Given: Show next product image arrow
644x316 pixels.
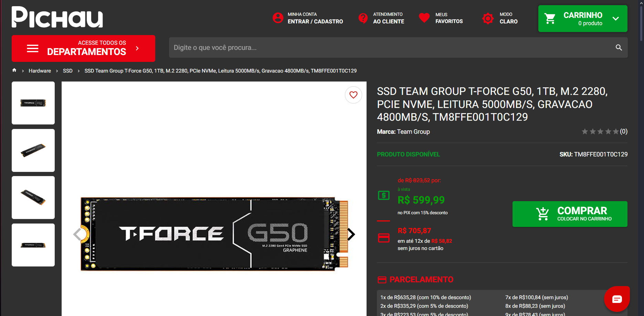Looking at the screenshot, I should point(351,234).
